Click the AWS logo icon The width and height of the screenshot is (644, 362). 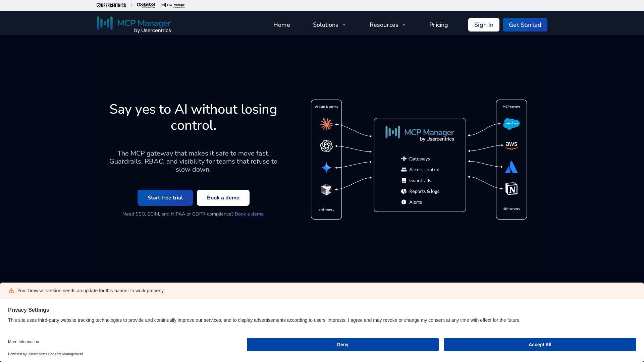[512, 145]
